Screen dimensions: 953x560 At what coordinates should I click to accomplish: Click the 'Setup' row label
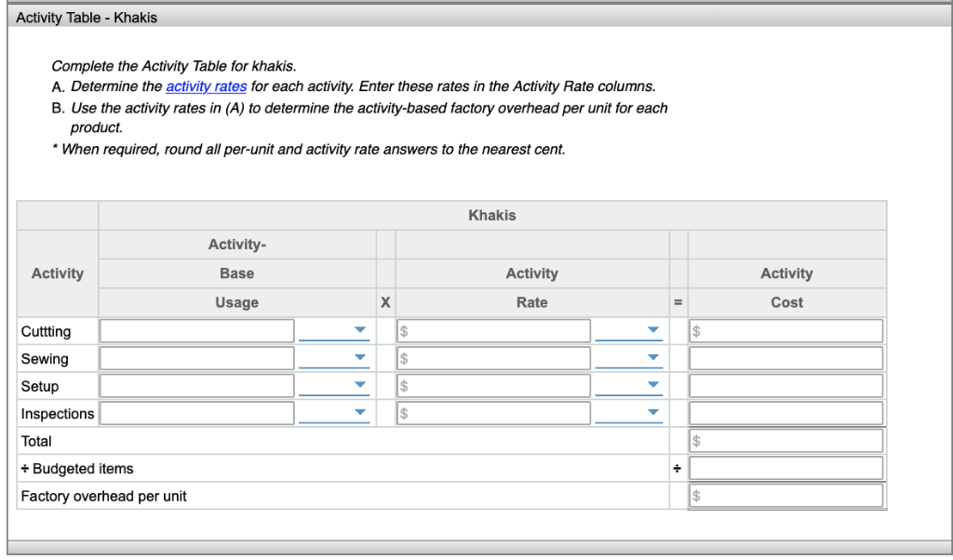coord(39,386)
